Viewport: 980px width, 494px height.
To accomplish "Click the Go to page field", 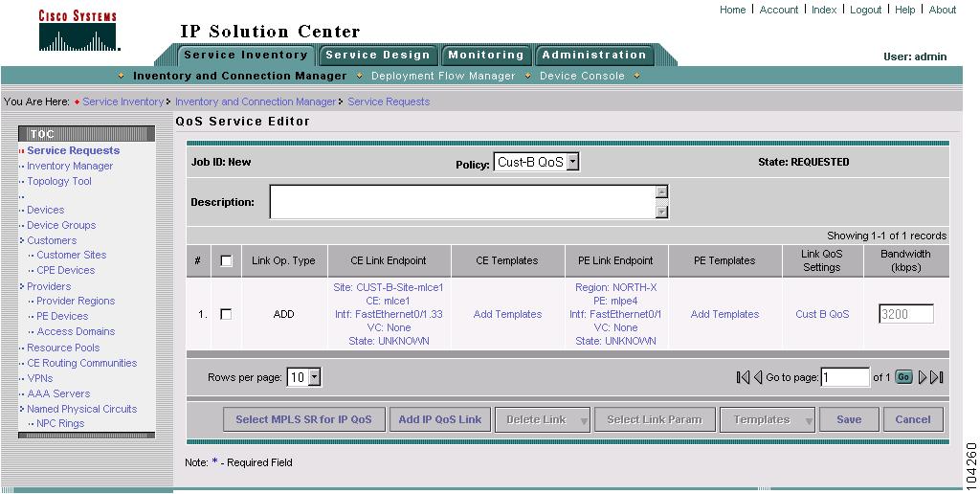I will 845,377.
